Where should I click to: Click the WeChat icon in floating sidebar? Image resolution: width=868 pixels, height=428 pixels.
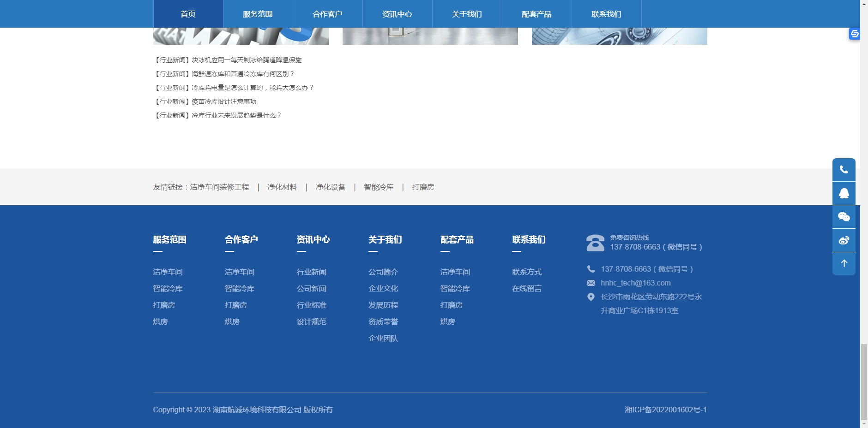tap(844, 217)
